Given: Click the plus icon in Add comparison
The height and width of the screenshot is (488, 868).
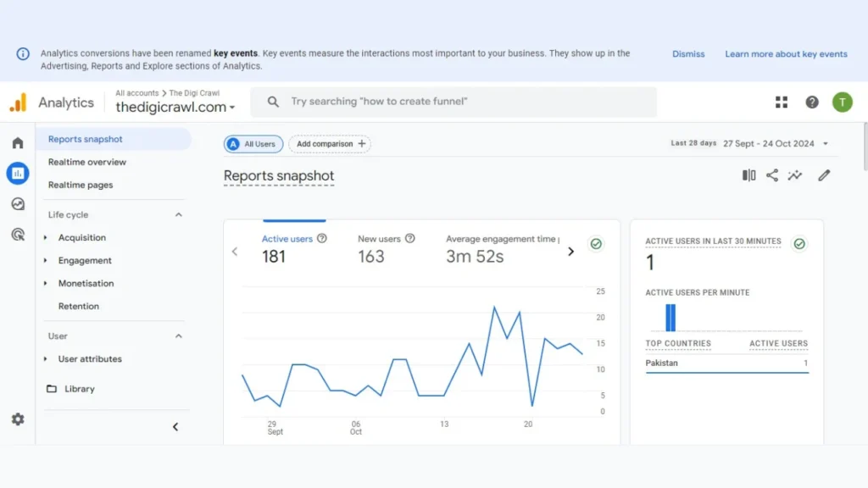Looking at the screenshot, I should pyautogui.click(x=361, y=144).
